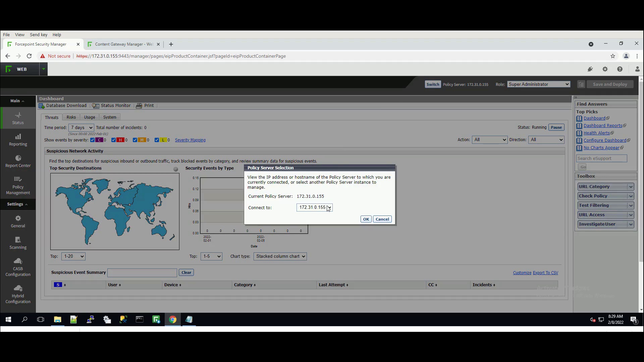Switch to the Threats tab
This screenshot has width=644, height=362.
pos(52,117)
